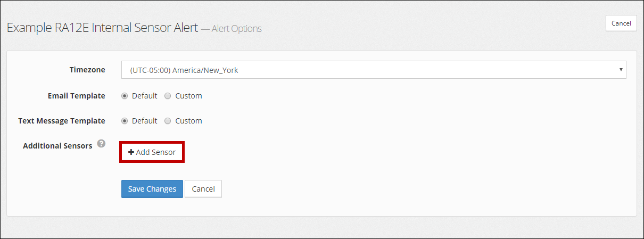Viewport: 644px width, 239px height.
Task: Open the America/New_York timezone select box
Action: click(x=373, y=70)
